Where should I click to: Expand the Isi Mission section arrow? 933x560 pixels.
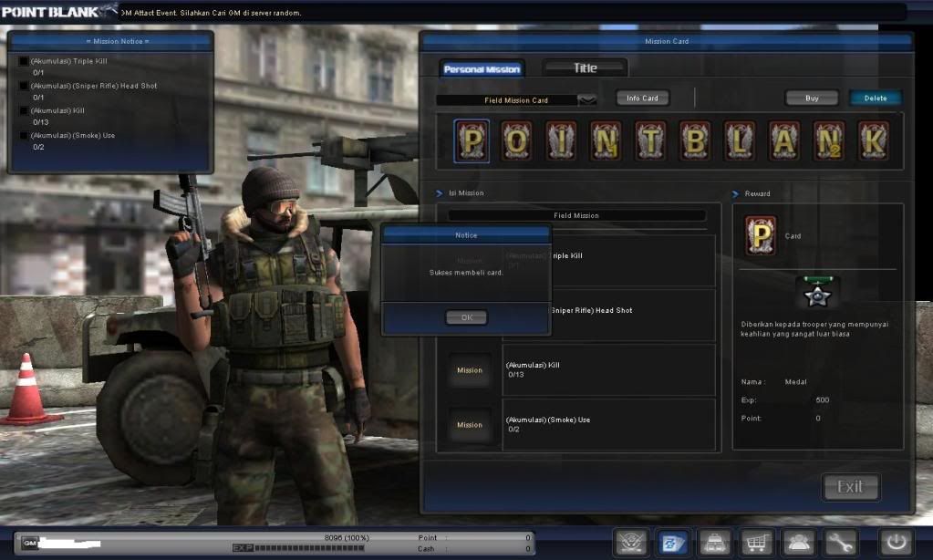(x=440, y=193)
